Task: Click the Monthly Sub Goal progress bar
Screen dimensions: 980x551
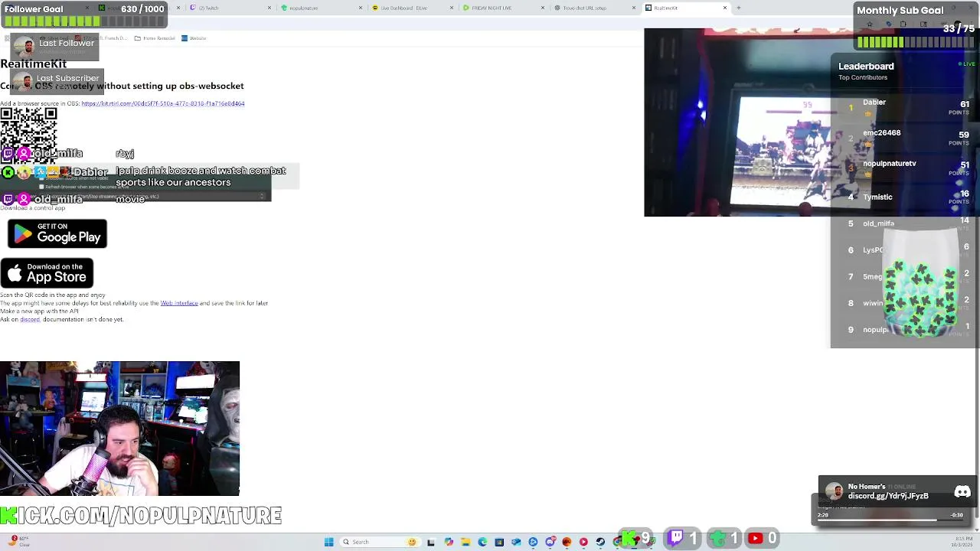Action: point(915,42)
